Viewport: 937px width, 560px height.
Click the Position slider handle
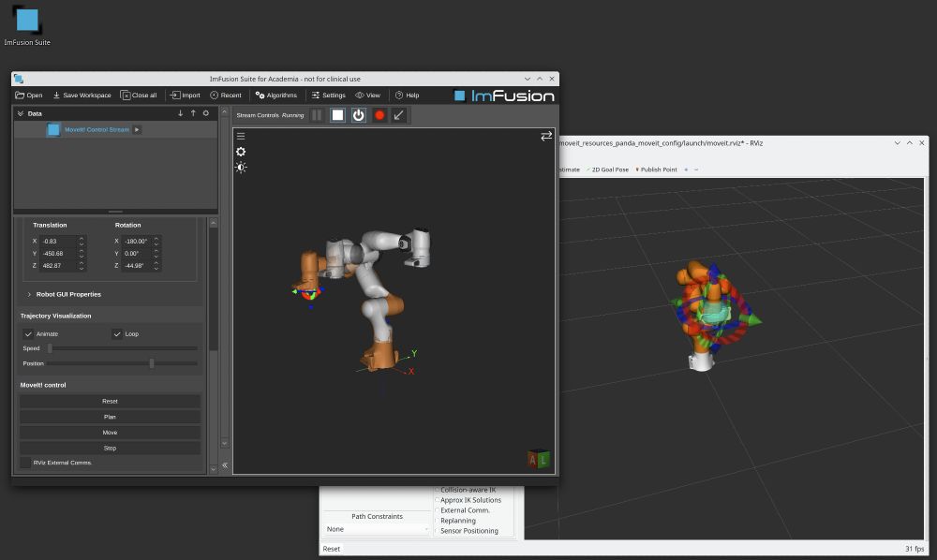tap(152, 363)
